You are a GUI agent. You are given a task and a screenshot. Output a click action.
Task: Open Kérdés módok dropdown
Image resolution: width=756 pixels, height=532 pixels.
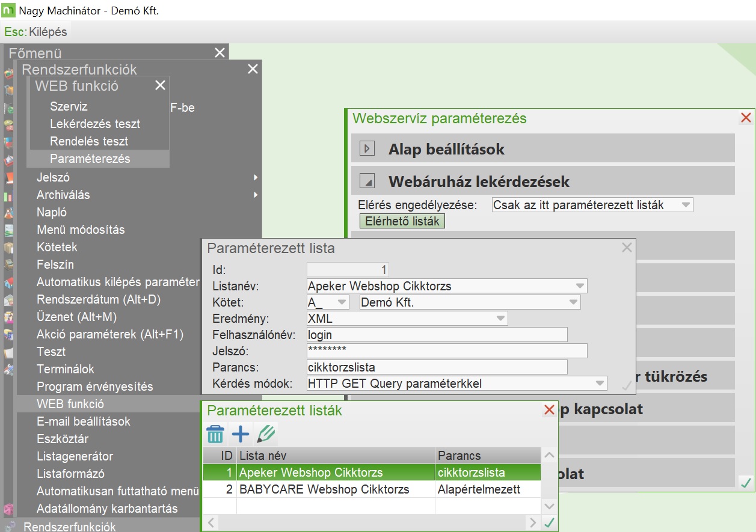click(600, 384)
